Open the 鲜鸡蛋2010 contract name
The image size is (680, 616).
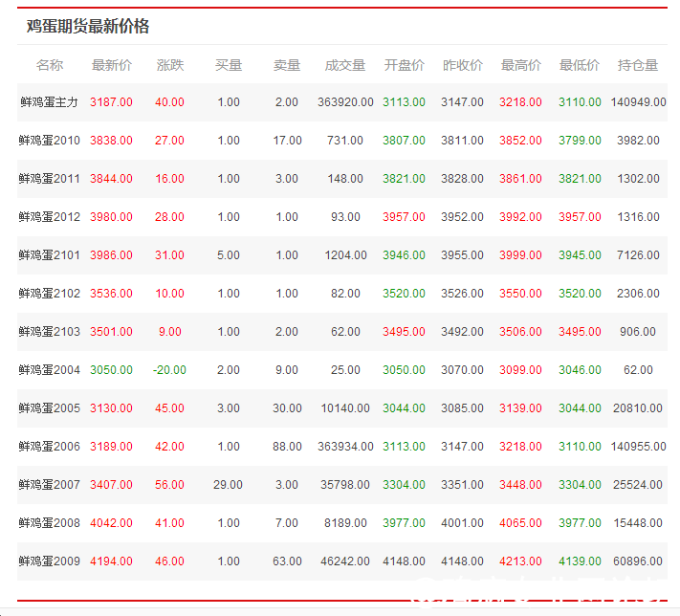click(x=50, y=141)
